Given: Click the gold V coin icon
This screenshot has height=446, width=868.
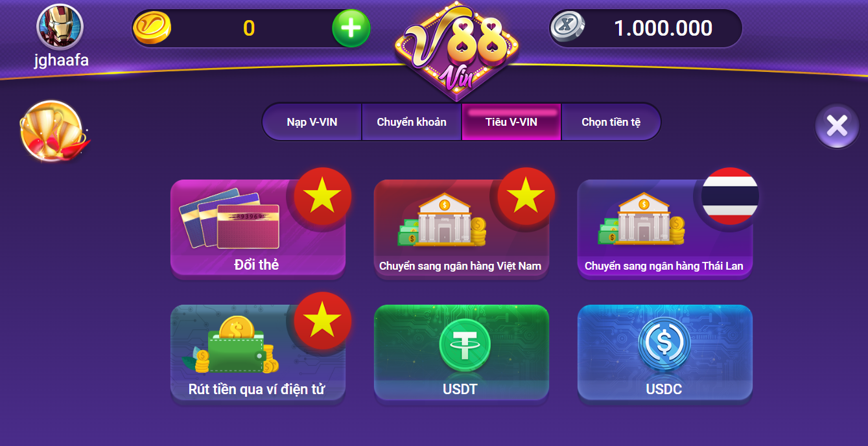Looking at the screenshot, I should pos(152,28).
